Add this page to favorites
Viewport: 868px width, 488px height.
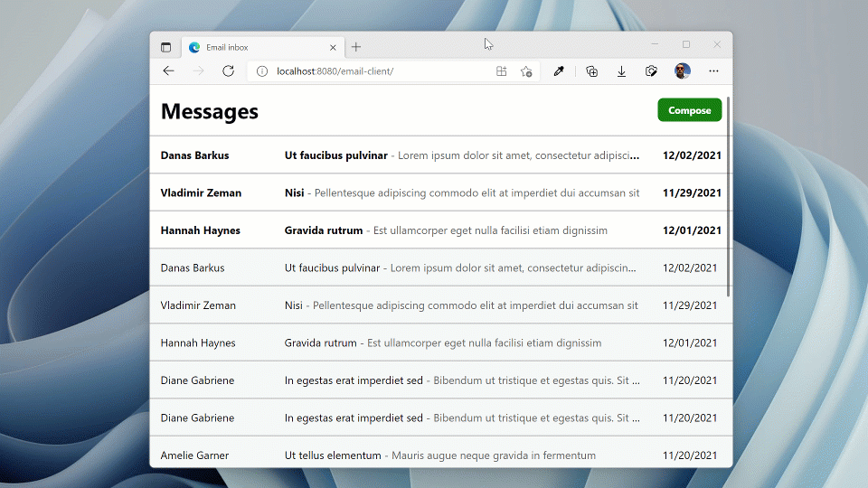(x=526, y=71)
